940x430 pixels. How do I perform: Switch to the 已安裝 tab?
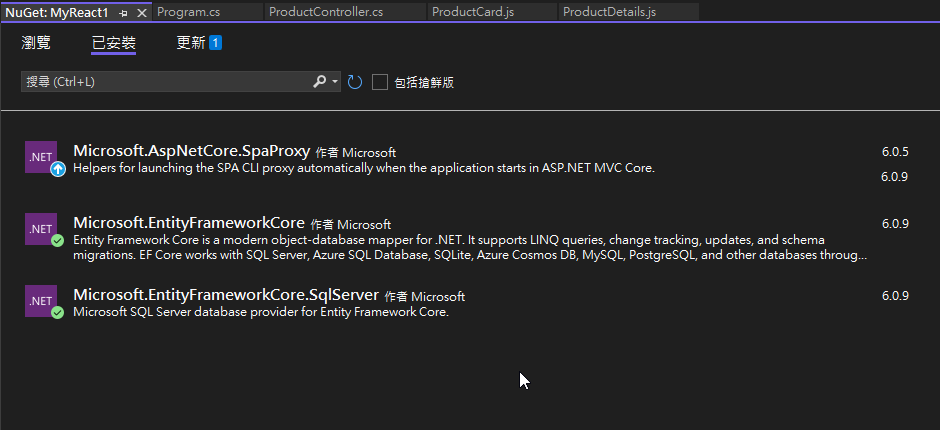click(x=113, y=43)
